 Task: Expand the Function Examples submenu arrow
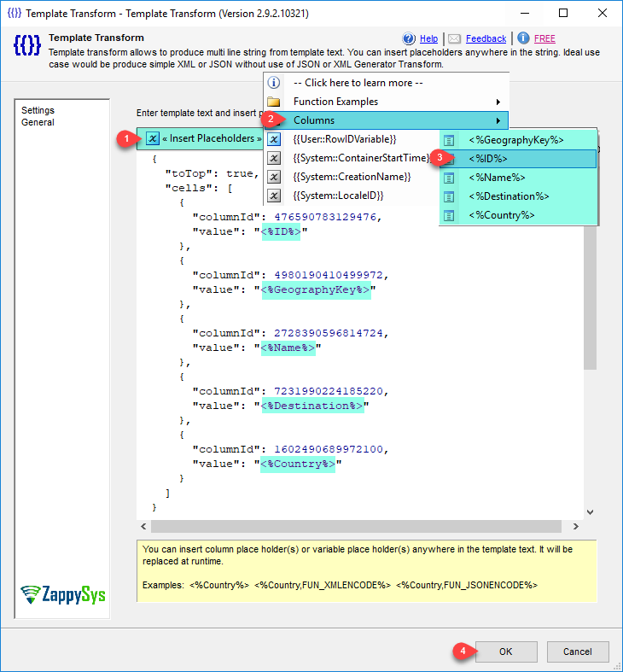498,102
